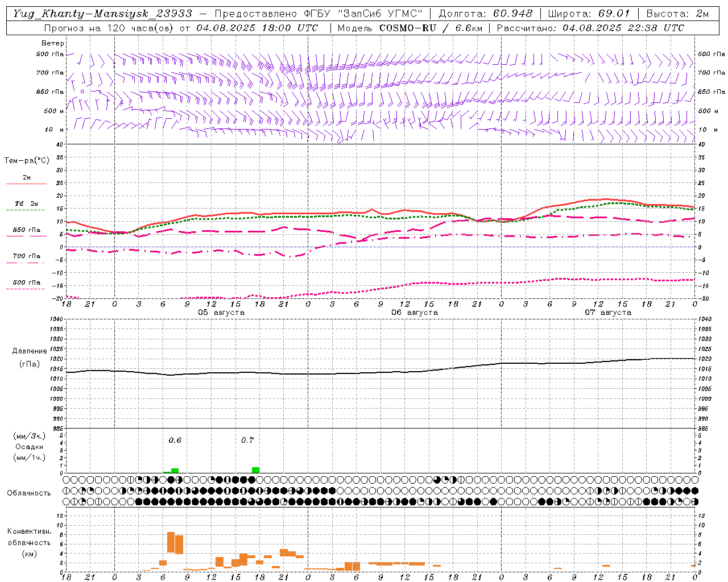Click the 06 августа date label
The image size is (728, 582).
coord(415,313)
